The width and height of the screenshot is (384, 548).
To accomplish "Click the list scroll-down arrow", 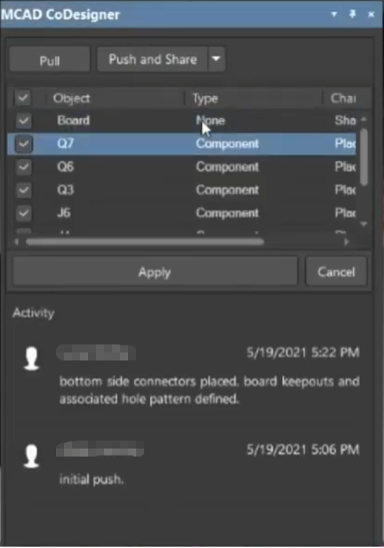I will (x=364, y=224).
